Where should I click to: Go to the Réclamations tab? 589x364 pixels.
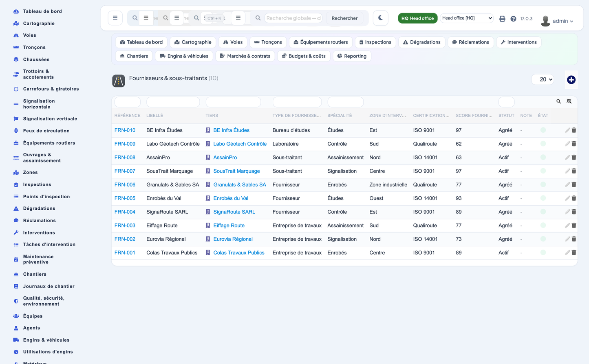pyautogui.click(x=470, y=42)
